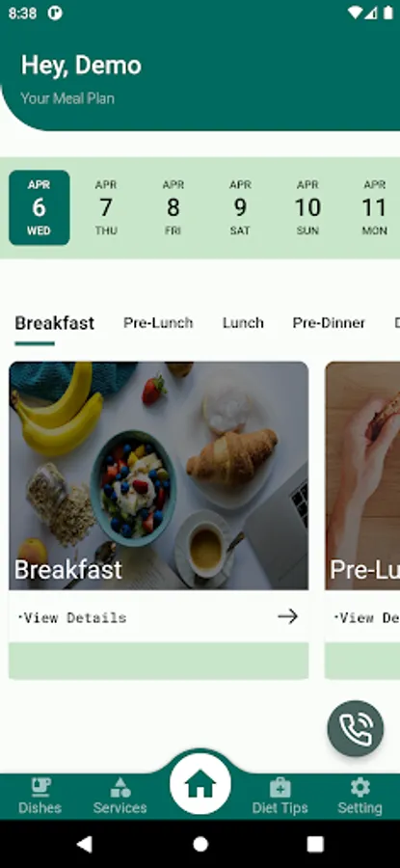400x868 pixels.
Task: Select the Pre-Lunch meal tab
Action: (x=158, y=323)
